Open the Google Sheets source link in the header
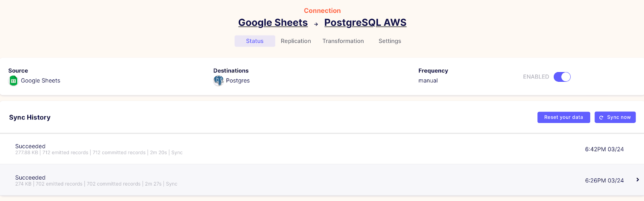 point(273,23)
